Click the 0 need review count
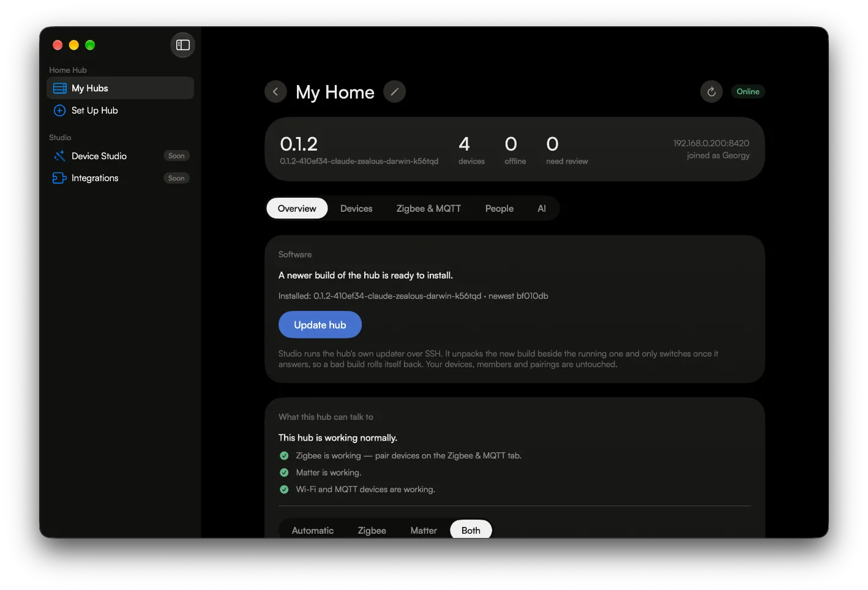The image size is (868, 590). [x=567, y=150]
